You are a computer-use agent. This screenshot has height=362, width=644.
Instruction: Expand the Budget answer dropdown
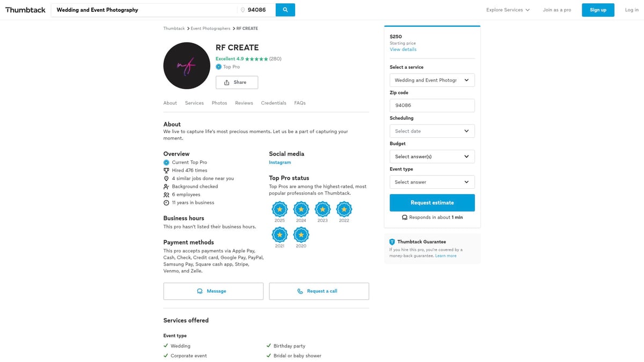click(432, 157)
